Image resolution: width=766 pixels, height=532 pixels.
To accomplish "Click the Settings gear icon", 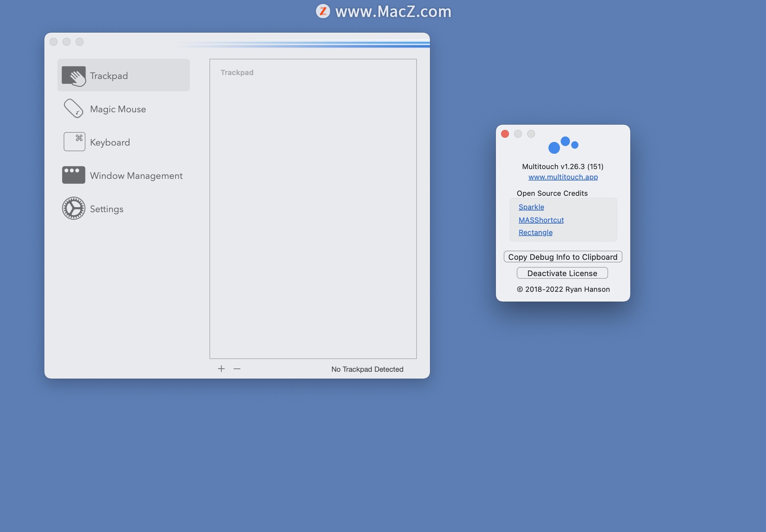I will [x=73, y=208].
